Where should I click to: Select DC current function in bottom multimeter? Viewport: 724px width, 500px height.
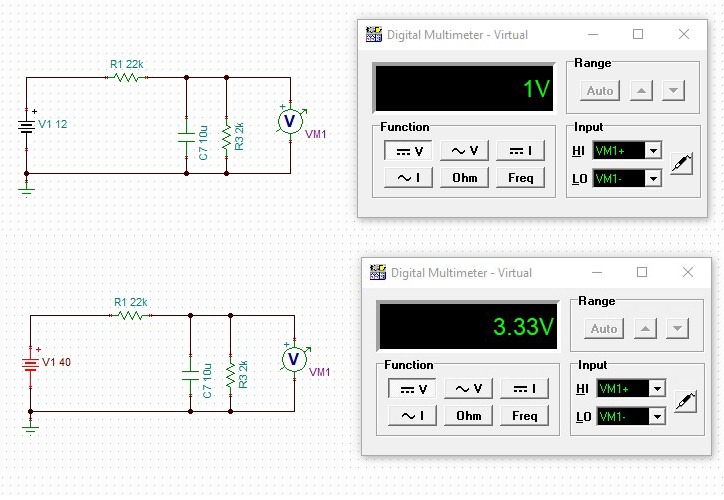[x=525, y=389]
